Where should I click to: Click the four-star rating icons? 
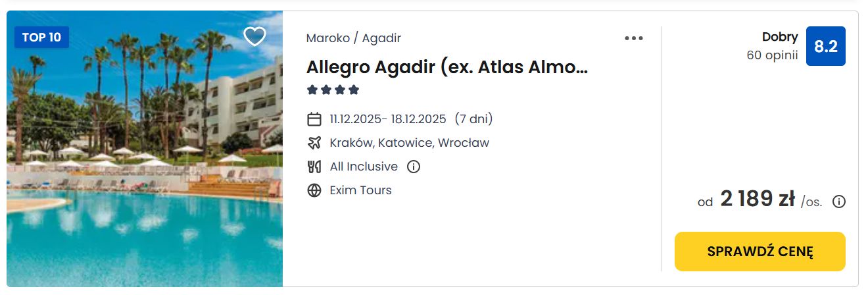(x=333, y=90)
